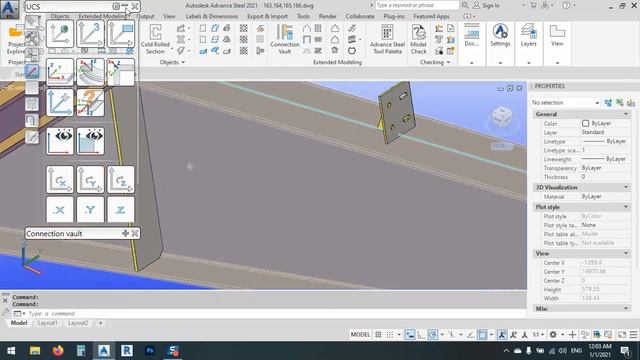
Task: Select the UCS on view plane tool
Action: [121, 33]
